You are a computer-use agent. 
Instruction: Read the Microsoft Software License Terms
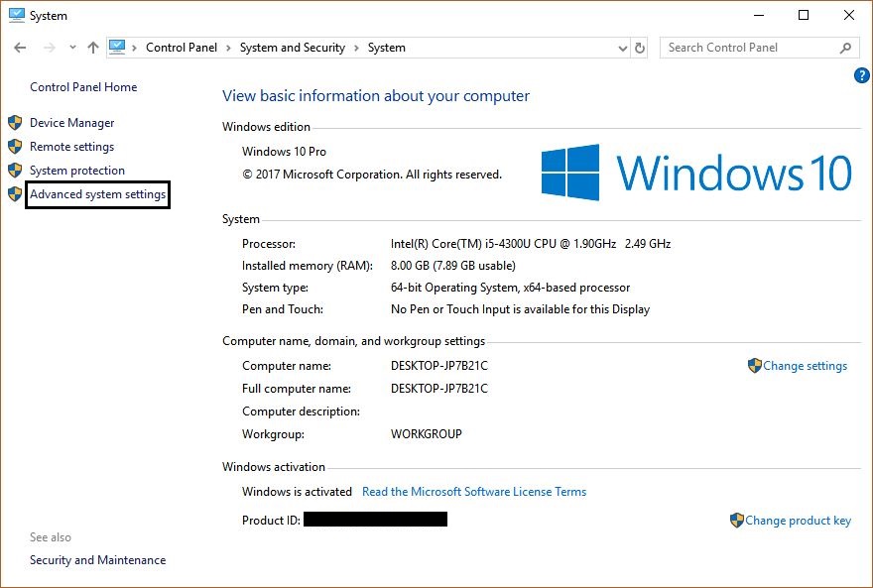point(474,492)
